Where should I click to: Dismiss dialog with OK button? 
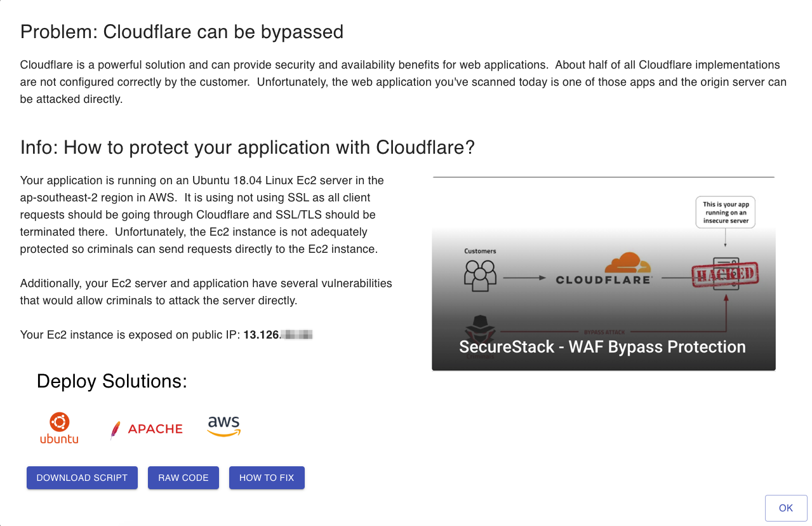click(x=786, y=508)
